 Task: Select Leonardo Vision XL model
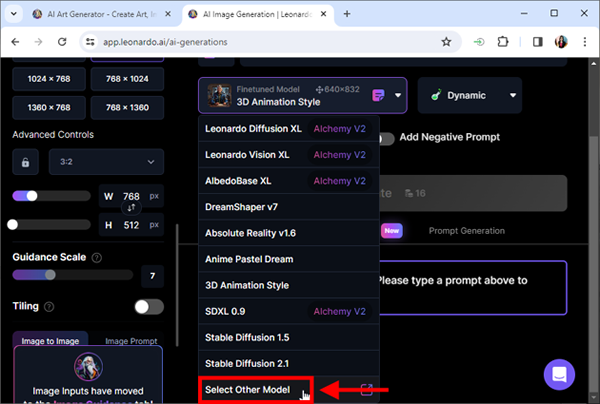pos(289,155)
